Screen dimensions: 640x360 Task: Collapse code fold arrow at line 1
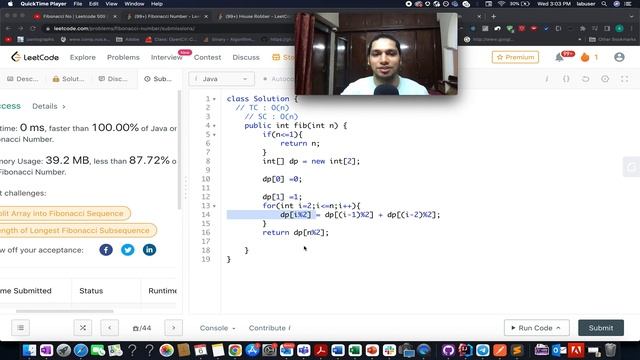[214, 99]
